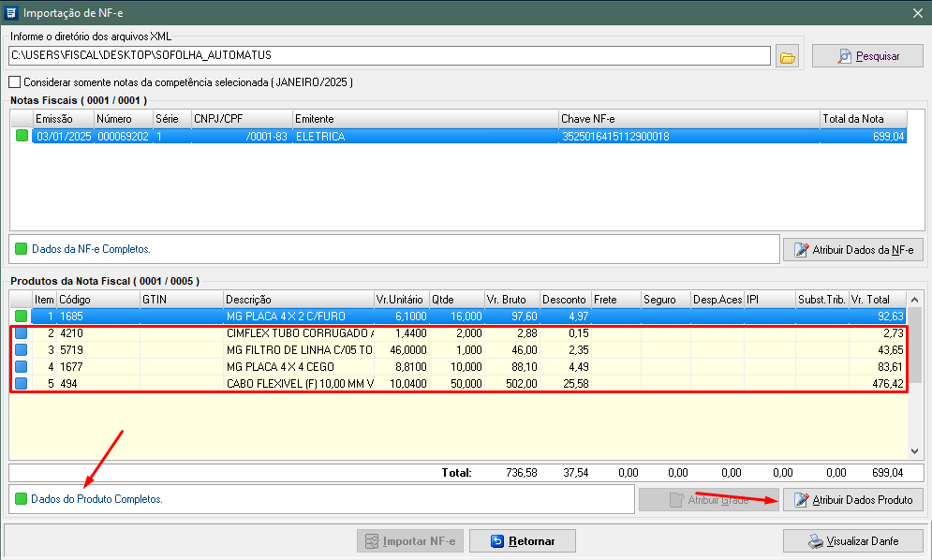Screen dimensions: 932x560
Task: Click the folder browse icon beside the directory path
Action: pyautogui.click(x=788, y=57)
